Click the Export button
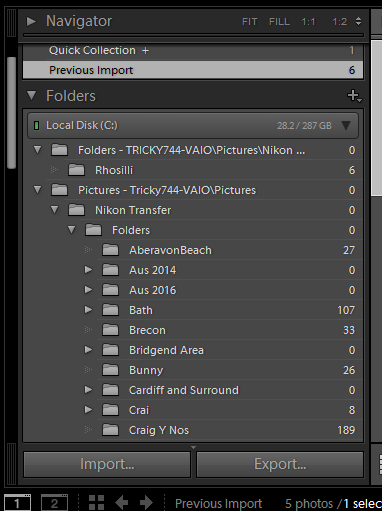 [280, 464]
